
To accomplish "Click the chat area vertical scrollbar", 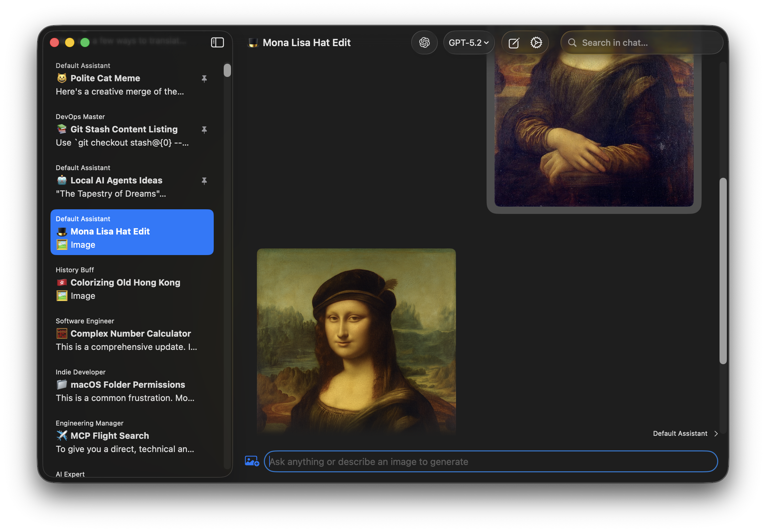I will tap(723, 271).
